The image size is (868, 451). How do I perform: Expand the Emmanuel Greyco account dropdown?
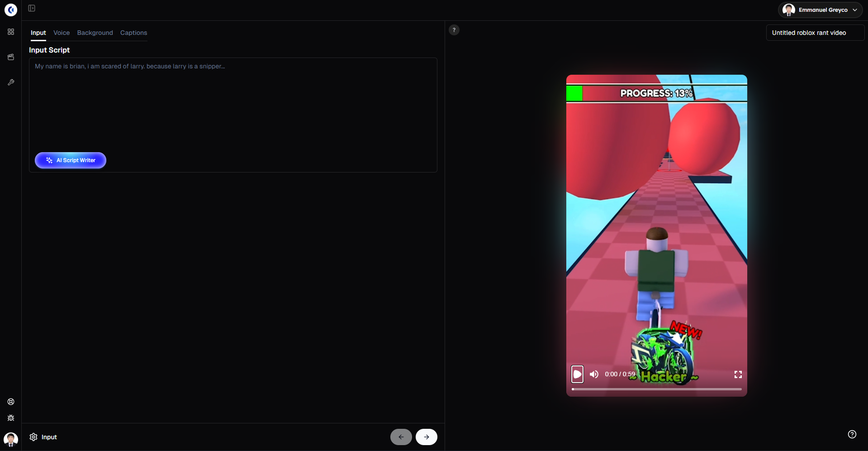coord(821,10)
